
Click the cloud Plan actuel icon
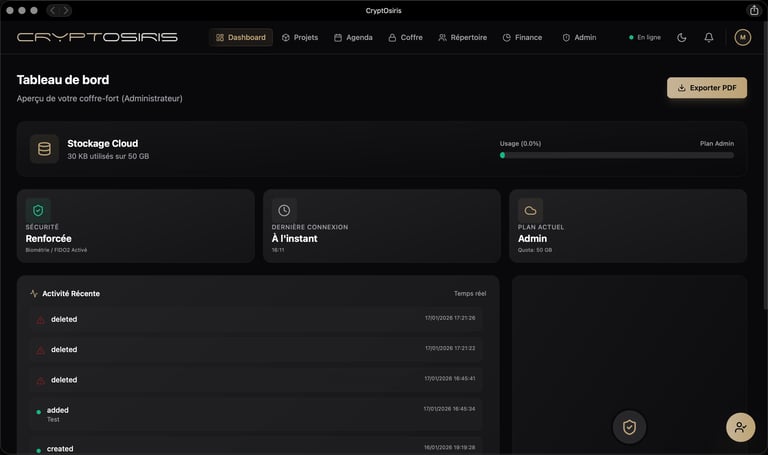click(x=530, y=211)
